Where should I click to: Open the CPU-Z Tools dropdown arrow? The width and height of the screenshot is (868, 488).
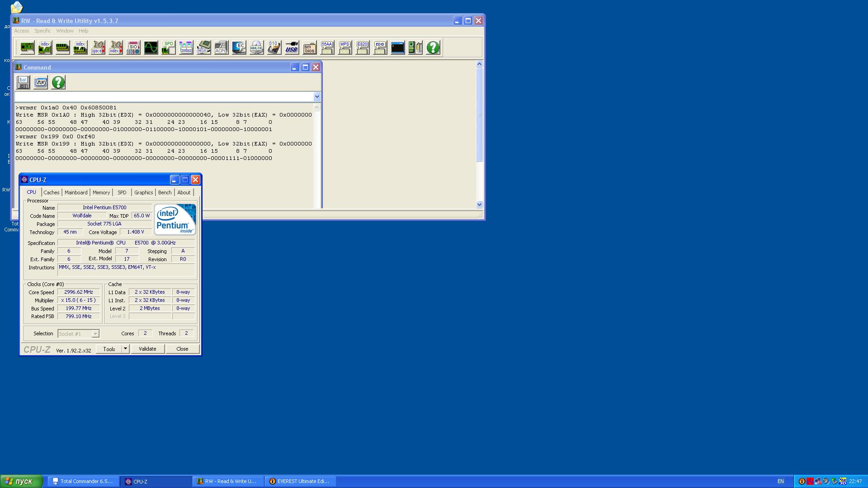click(x=125, y=349)
